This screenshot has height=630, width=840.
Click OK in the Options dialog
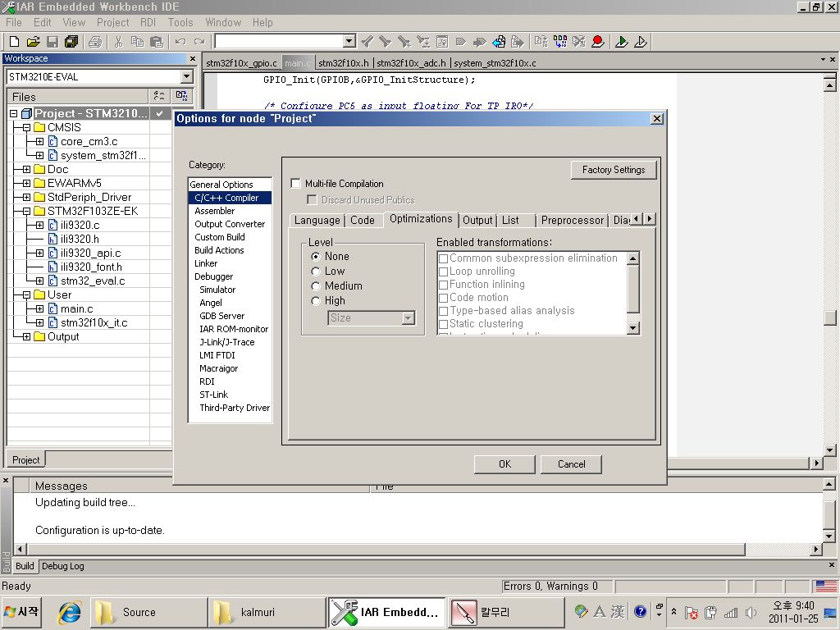coord(504,464)
